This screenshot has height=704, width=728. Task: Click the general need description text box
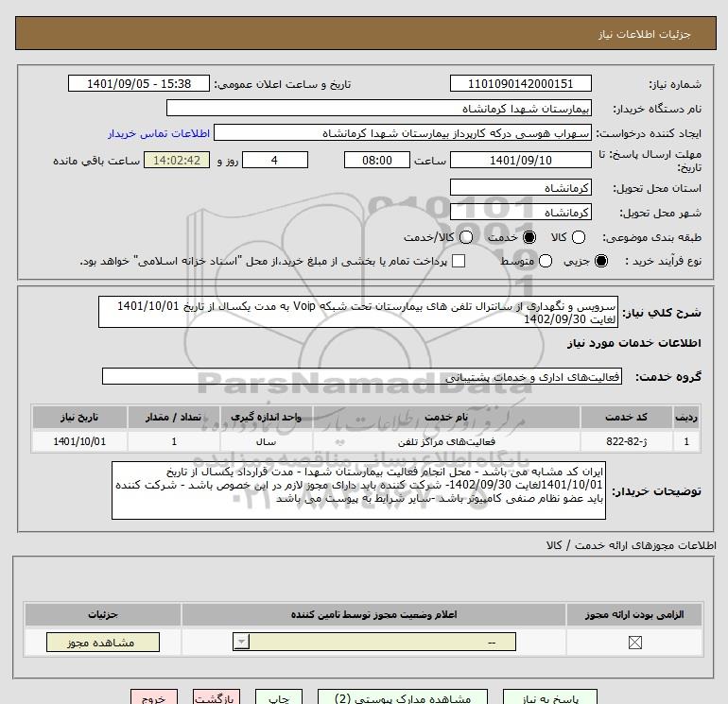pos(358,313)
